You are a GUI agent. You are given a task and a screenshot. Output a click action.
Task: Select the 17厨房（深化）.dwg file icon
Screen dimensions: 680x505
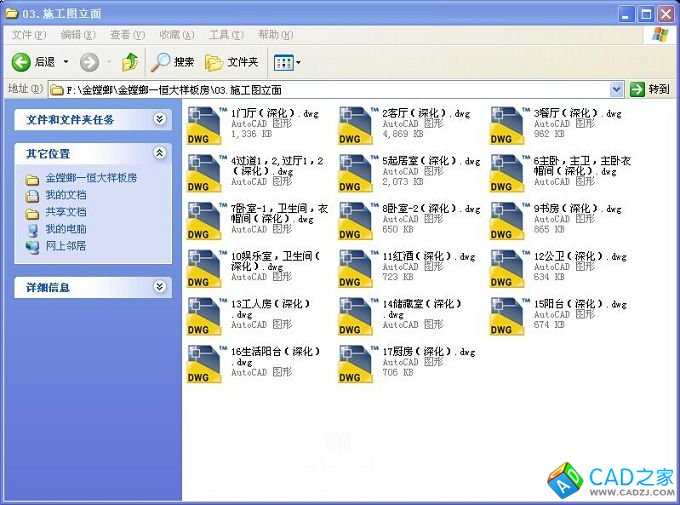point(358,365)
